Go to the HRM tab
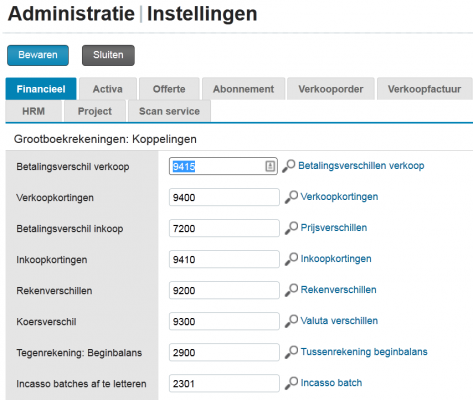The image size is (473, 400). 34,111
